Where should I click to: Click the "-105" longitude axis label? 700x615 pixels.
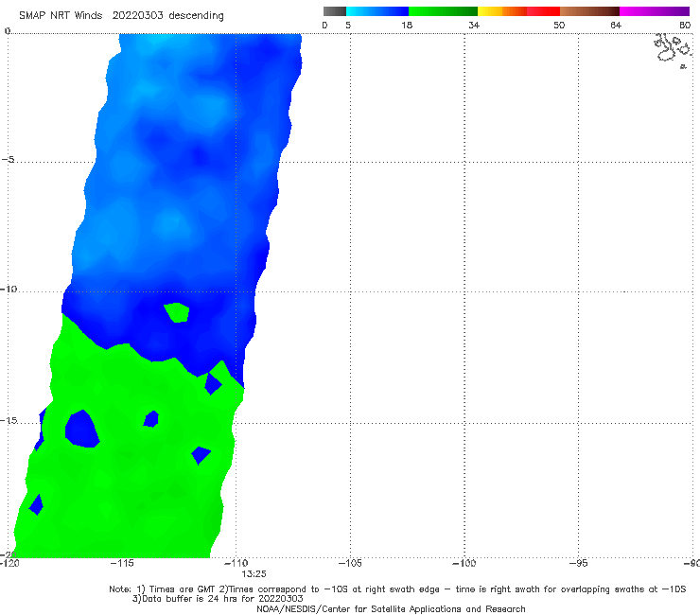[350, 563]
